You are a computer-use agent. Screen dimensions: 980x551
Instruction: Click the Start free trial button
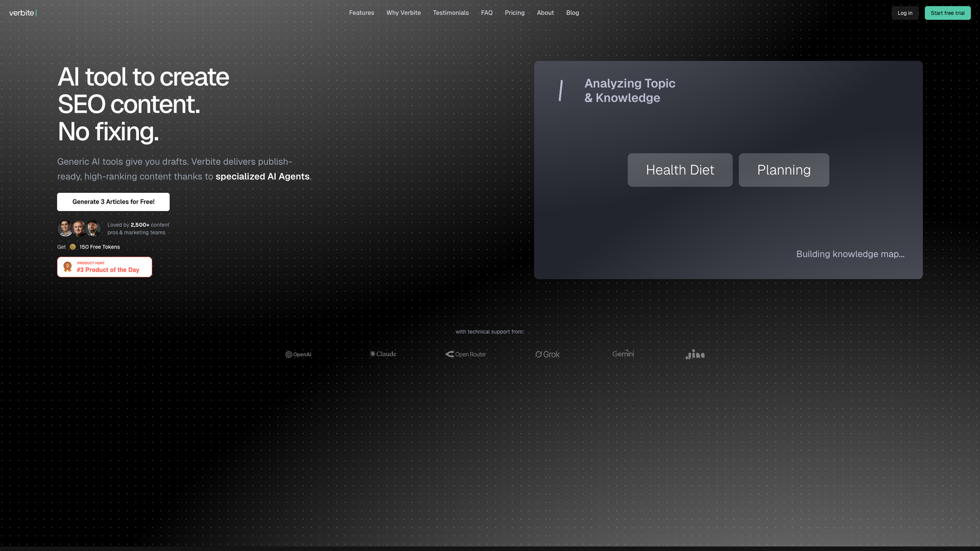(x=947, y=13)
